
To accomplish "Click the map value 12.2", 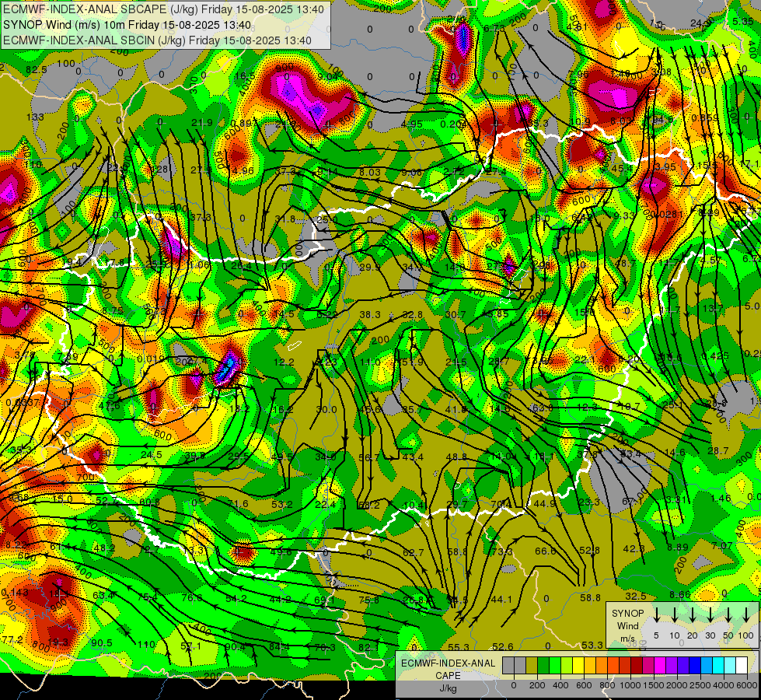I will pyautogui.click(x=284, y=362).
